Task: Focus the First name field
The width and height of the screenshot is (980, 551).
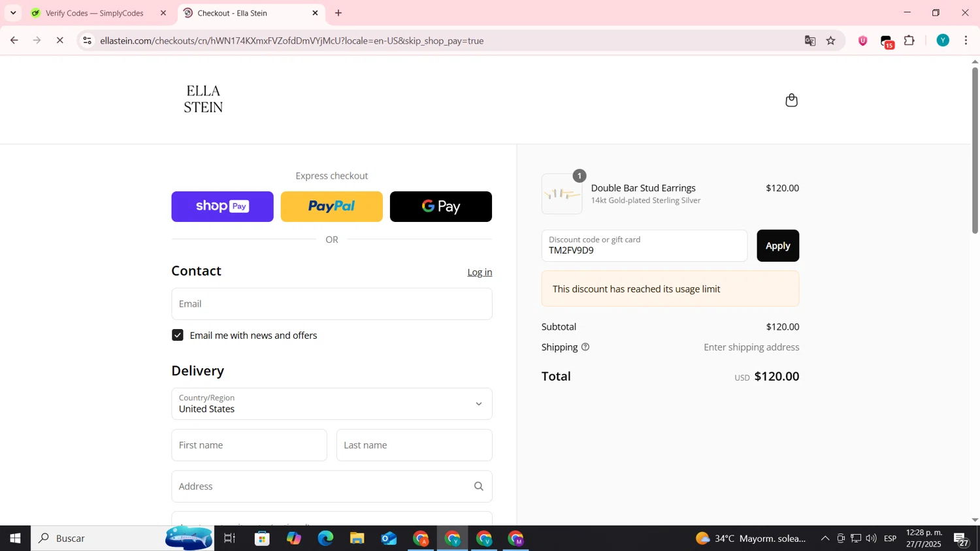Action: pyautogui.click(x=249, y=445)
